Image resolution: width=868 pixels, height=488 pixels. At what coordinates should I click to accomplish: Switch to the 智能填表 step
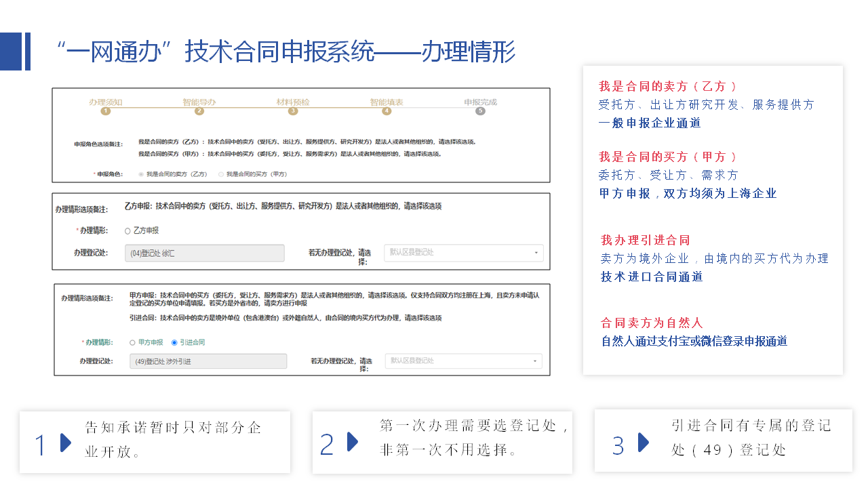pyautogui.click(x=387, y=102)
